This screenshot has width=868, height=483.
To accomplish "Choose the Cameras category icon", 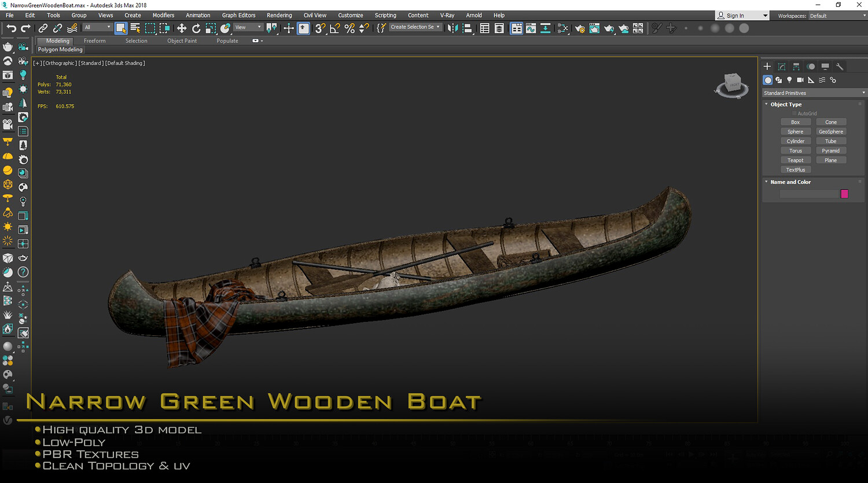I will [800, 80].
